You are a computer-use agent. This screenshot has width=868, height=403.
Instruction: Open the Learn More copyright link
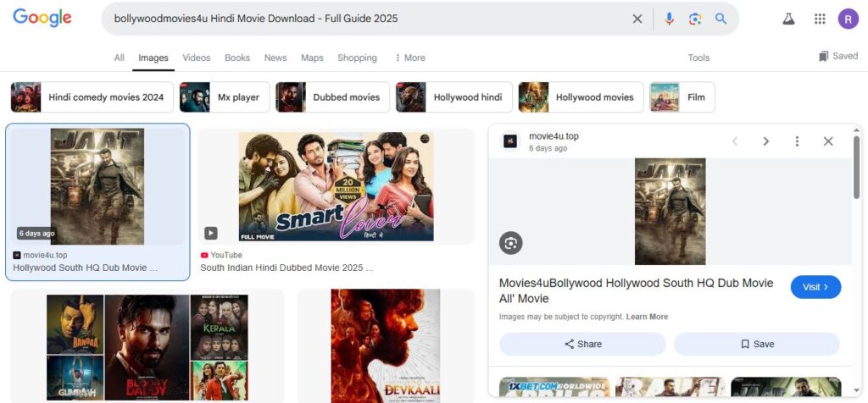647,317
